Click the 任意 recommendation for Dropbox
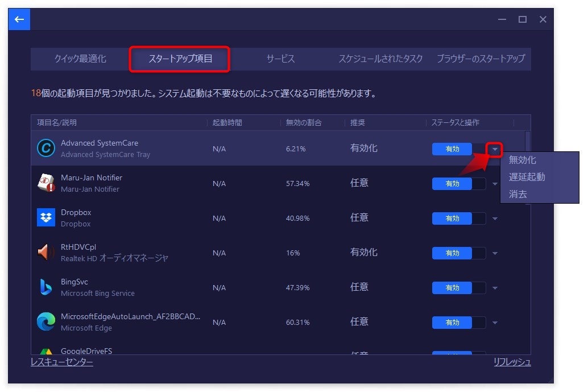Image resolution: width=588 pixels, height=392 pixels. click(359, 217)
